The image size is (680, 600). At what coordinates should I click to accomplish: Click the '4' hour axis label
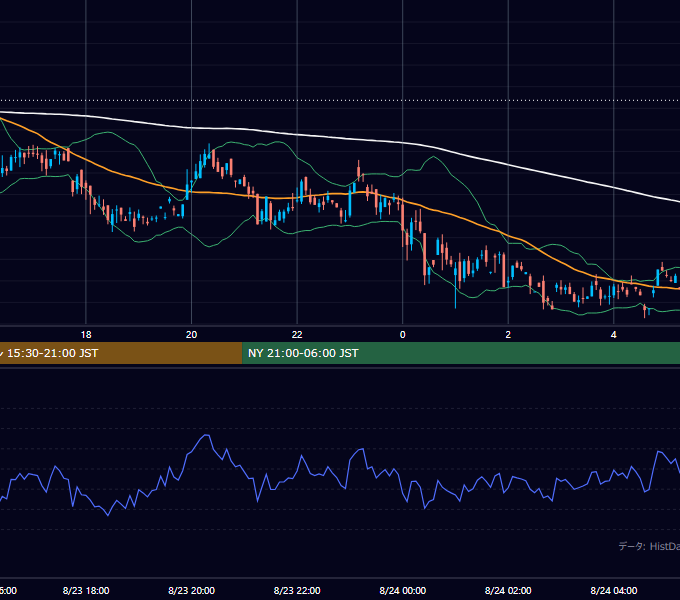pyautogui.click(x=613, y=335)
